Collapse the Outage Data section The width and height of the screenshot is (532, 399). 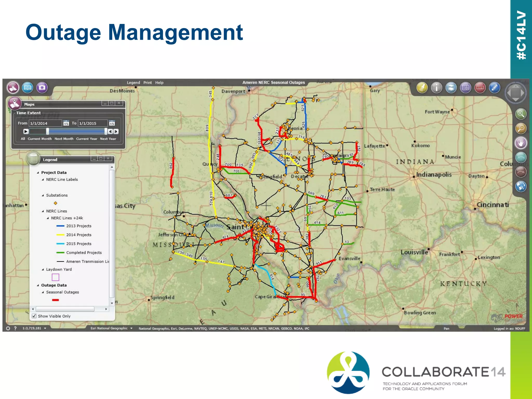[x=38, y=285]
